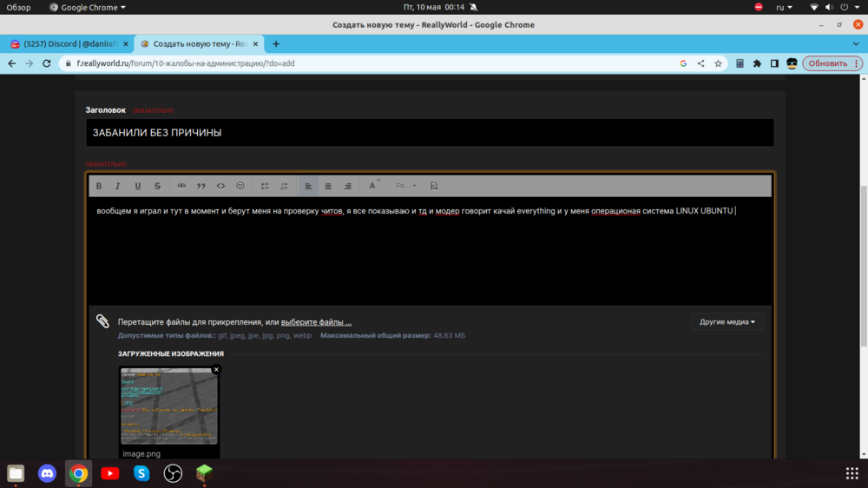This screenshot has height=488, width=868.
Task: Insert a code block
Action: click(220, 186)
